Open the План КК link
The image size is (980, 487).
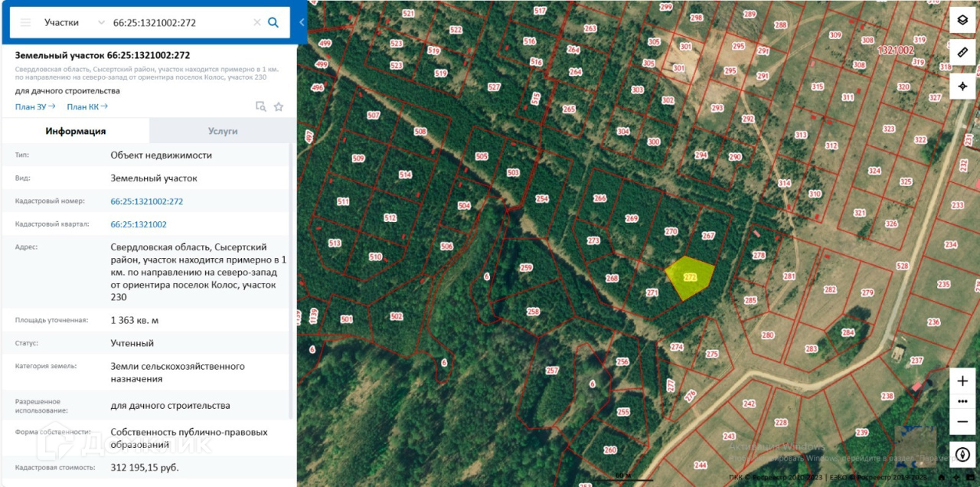pyautogui.click(x=87, y=106)
